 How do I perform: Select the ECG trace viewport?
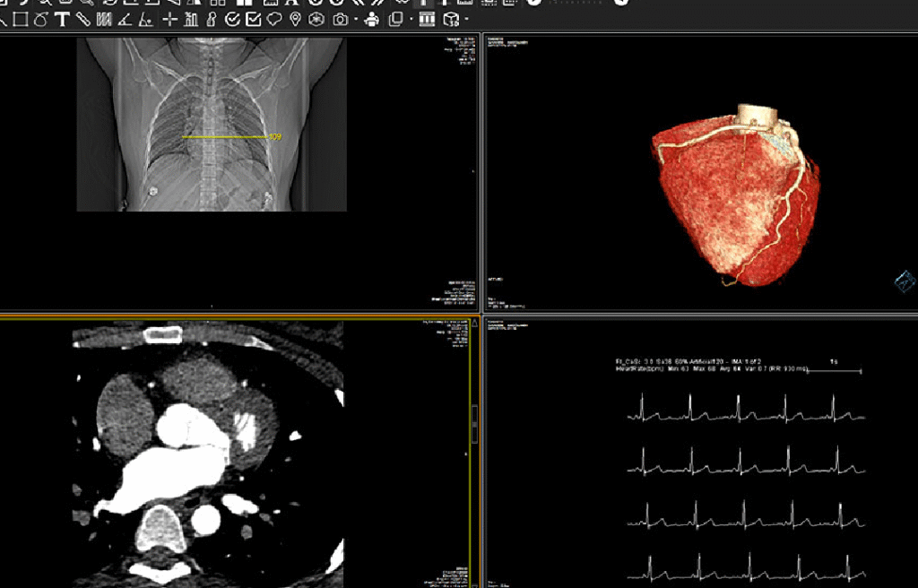click(x=701, y=453)
